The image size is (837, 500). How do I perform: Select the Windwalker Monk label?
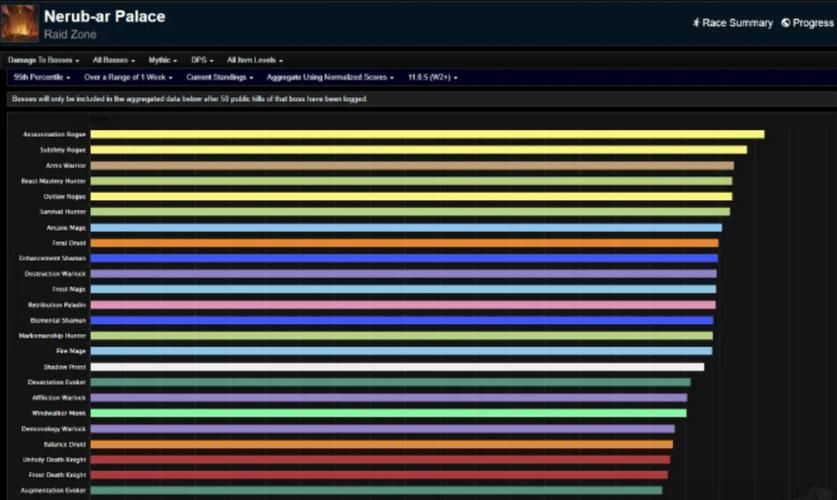click(59, 413)
